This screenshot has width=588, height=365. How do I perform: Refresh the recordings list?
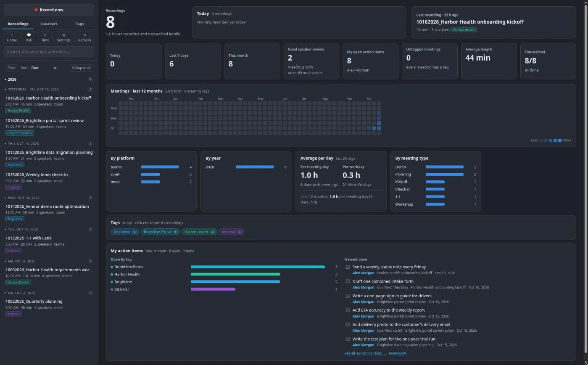click(84, 37)
